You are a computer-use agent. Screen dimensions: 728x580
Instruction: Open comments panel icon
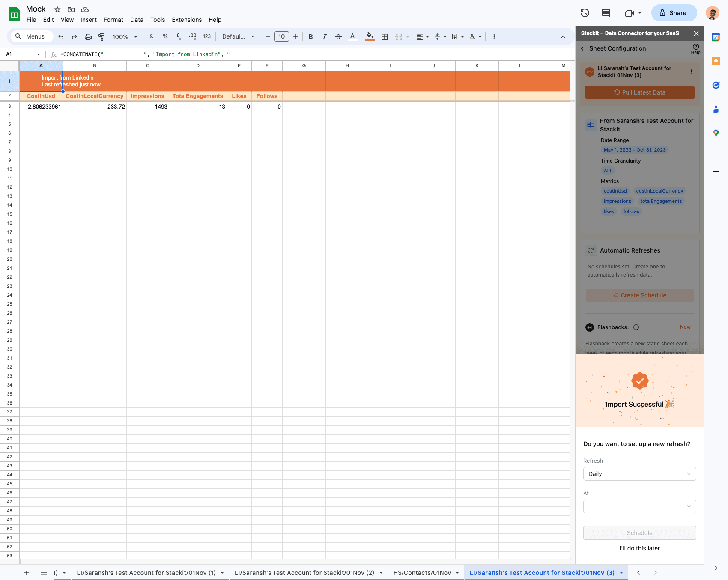pyautogui.click(x=606, y=13)
